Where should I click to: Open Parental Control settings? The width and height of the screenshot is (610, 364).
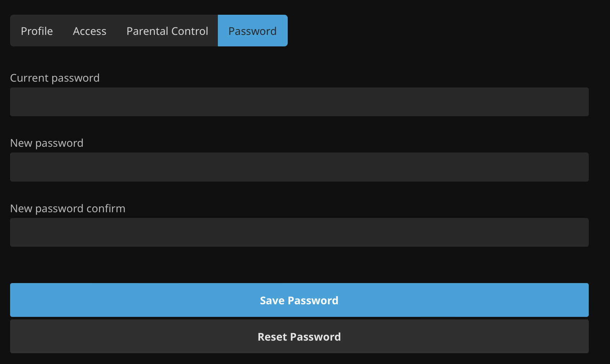tap(167, 31)
